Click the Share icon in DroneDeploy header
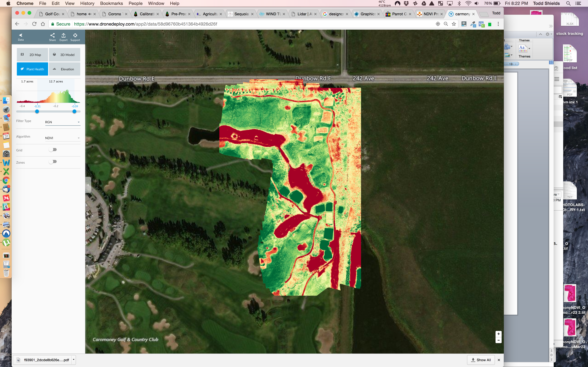This screenshot has width=588, height=367. (x=52, y=35)
